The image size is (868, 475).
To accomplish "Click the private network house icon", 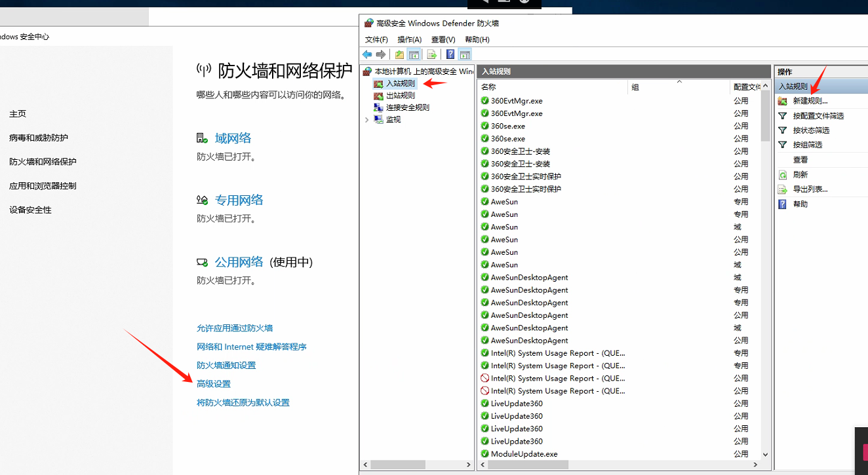I will point(202,200).
